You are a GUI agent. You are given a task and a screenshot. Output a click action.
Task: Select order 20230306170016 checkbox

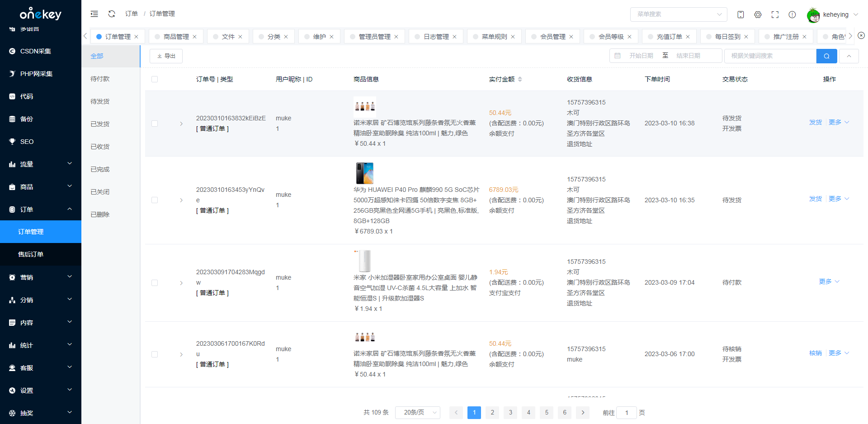(x=155, y=354)
